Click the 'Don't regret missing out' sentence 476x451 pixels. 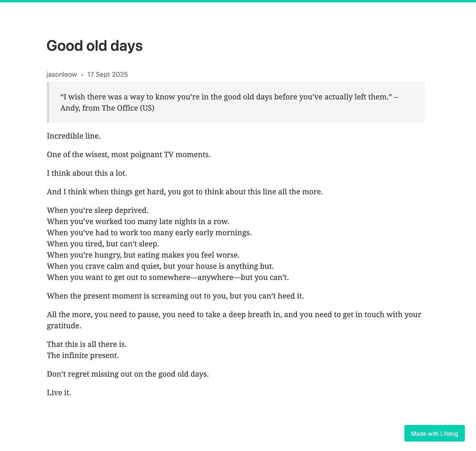click(x=128, y=374)
